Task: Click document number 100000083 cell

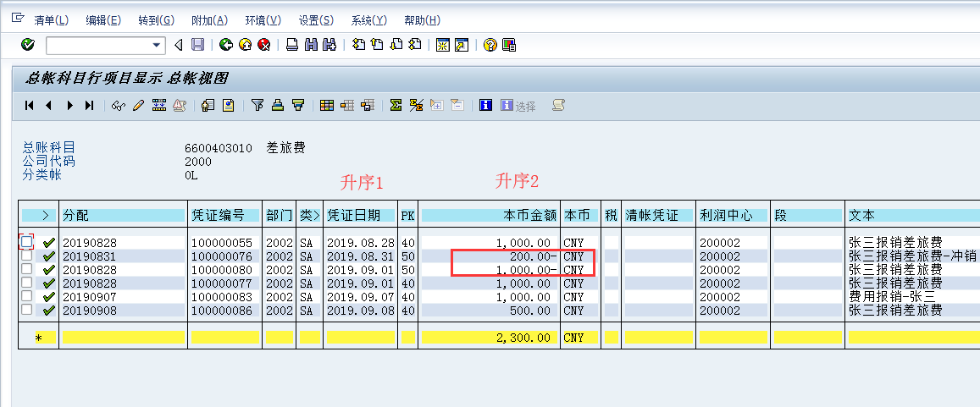Action: pyautogui.click(x=225, y=297)
